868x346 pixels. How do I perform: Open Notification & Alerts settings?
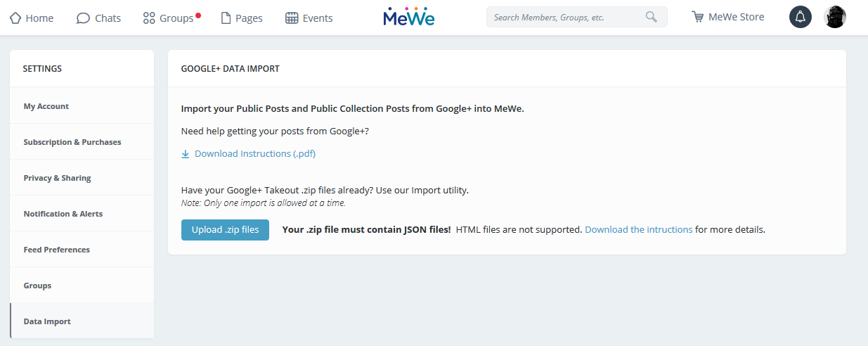pos(82,214)
